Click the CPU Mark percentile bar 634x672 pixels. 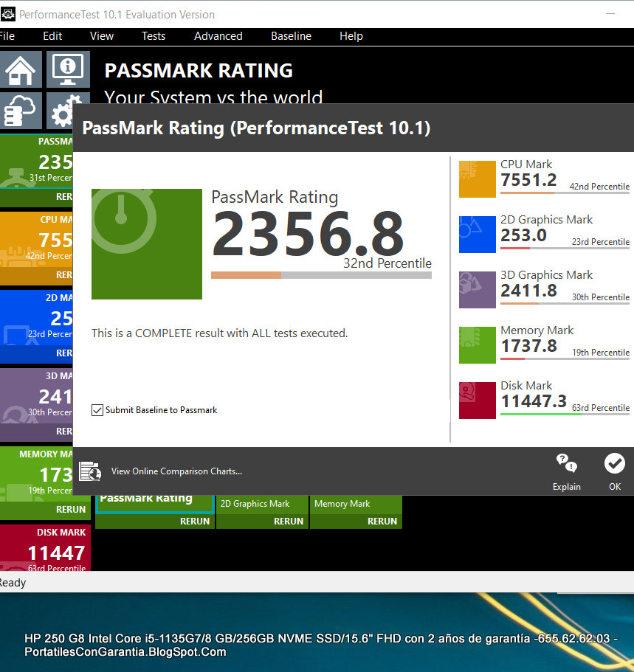click(565, 193)
